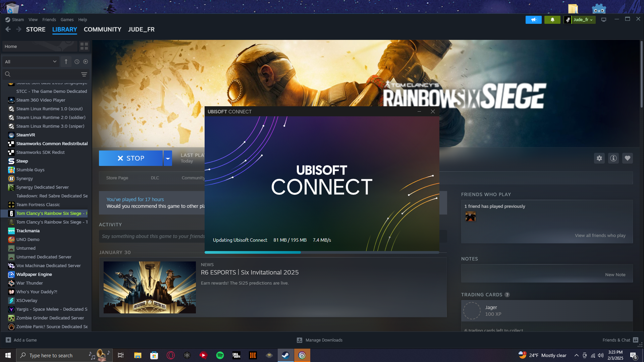Open Call of Duty taskbar icon
The height and width of the screenshot is (362, 644).
236,355
